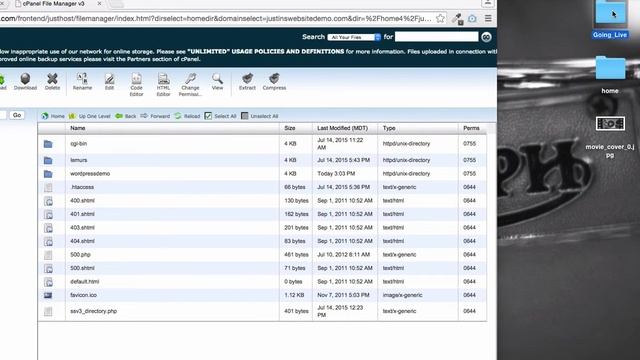Click the search Go round button
This screenshot has width=640, height=360.
click(x=486, y=37)
